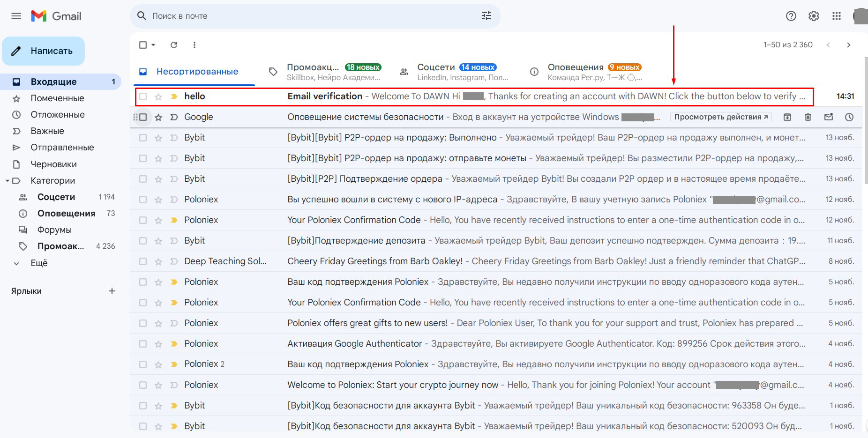Click the Написать compose button
The width and height of the screenshot is (868, 438).
pos(44,51)
